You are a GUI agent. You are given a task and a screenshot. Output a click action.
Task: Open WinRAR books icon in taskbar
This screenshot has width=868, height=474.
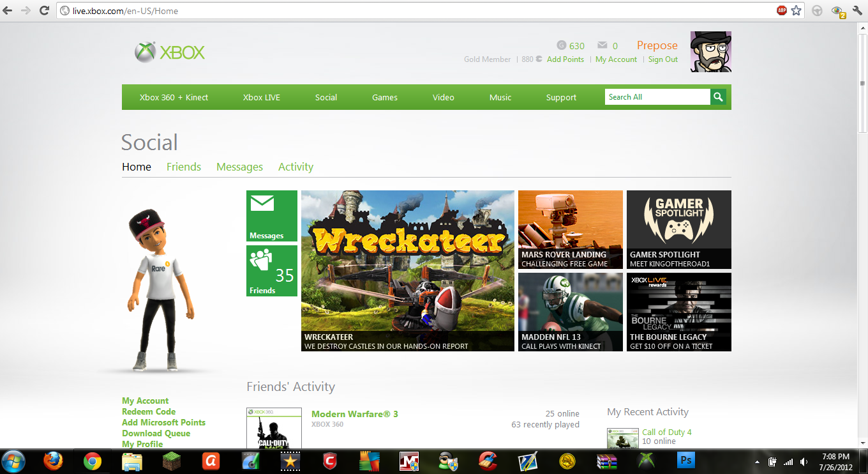607,461
